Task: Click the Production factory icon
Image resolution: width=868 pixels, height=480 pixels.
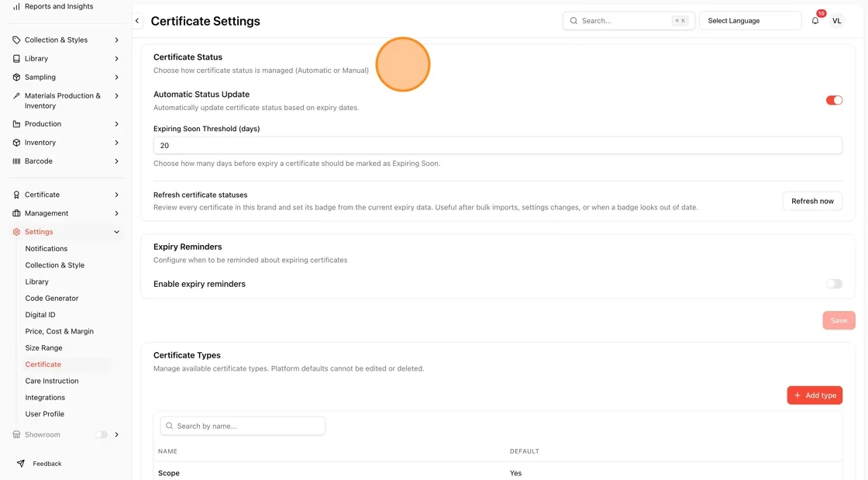Action: point(16,124)
